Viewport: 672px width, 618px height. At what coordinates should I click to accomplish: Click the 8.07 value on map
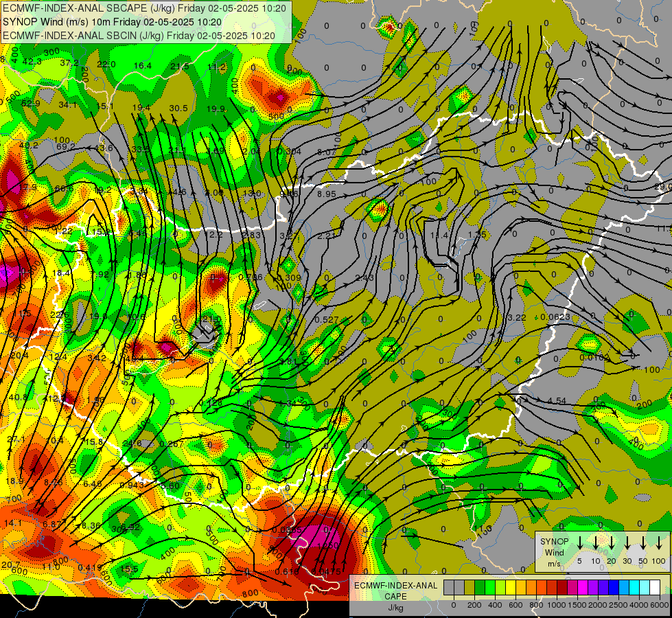327,152
